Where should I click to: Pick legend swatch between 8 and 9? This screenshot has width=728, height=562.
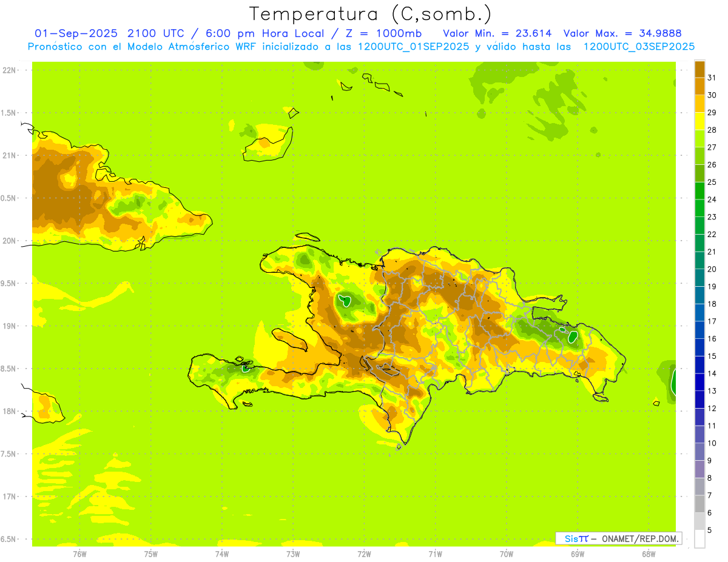point(699,469)
